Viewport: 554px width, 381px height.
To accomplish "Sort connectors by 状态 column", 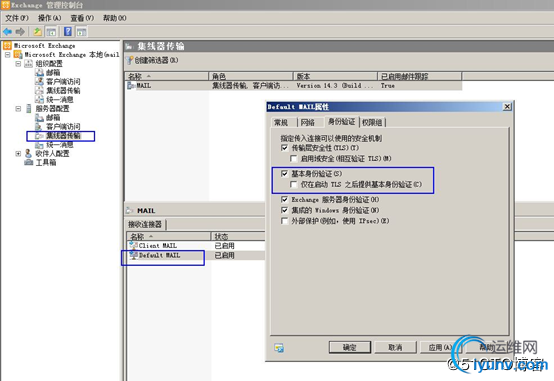I will [238, 236].
